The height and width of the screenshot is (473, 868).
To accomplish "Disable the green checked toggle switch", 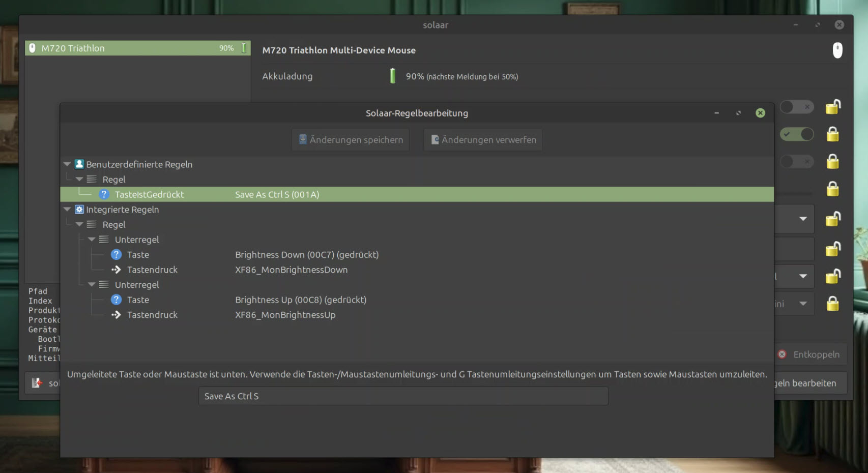I will [x=797, y=134].
